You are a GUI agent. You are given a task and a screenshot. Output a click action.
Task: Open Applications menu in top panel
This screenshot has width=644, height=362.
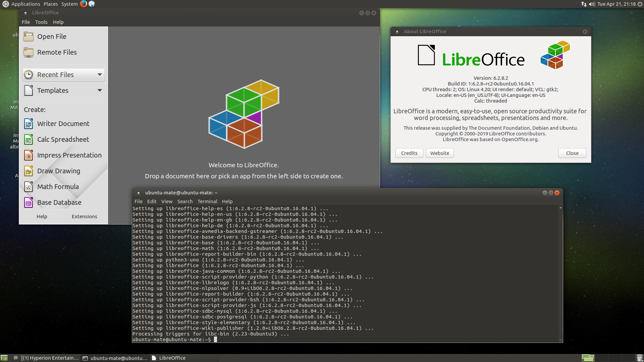pos(25,4)
